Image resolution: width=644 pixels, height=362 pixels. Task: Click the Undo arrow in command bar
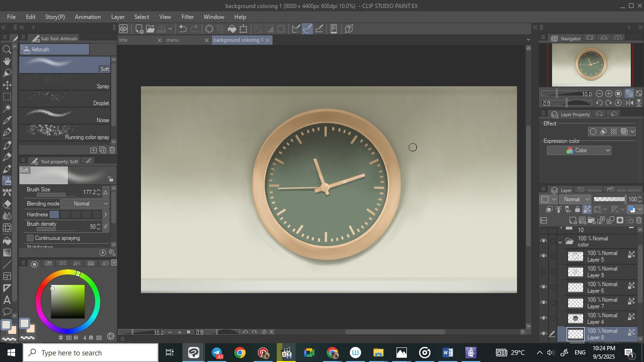pyautogui.click(x=183, y=29)
